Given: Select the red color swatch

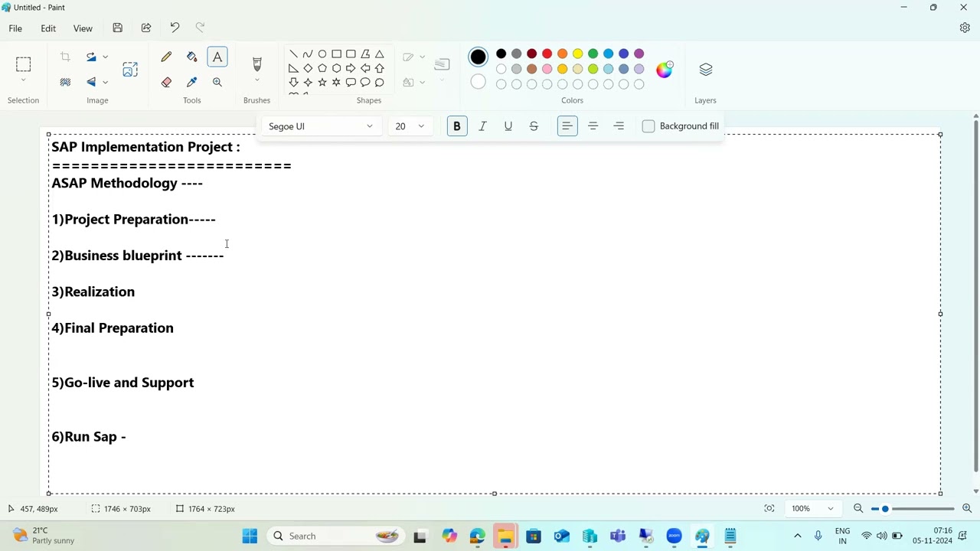Looking at the screenshot, I should coord(547,54).
